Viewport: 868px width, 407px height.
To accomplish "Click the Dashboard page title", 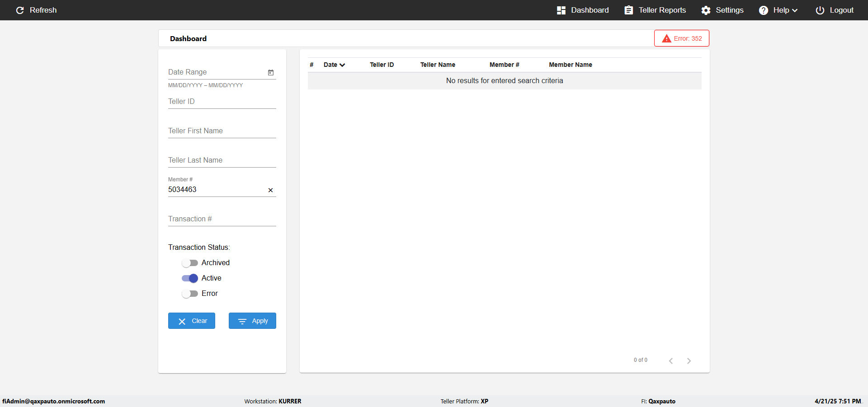I will tap(188, 38).
